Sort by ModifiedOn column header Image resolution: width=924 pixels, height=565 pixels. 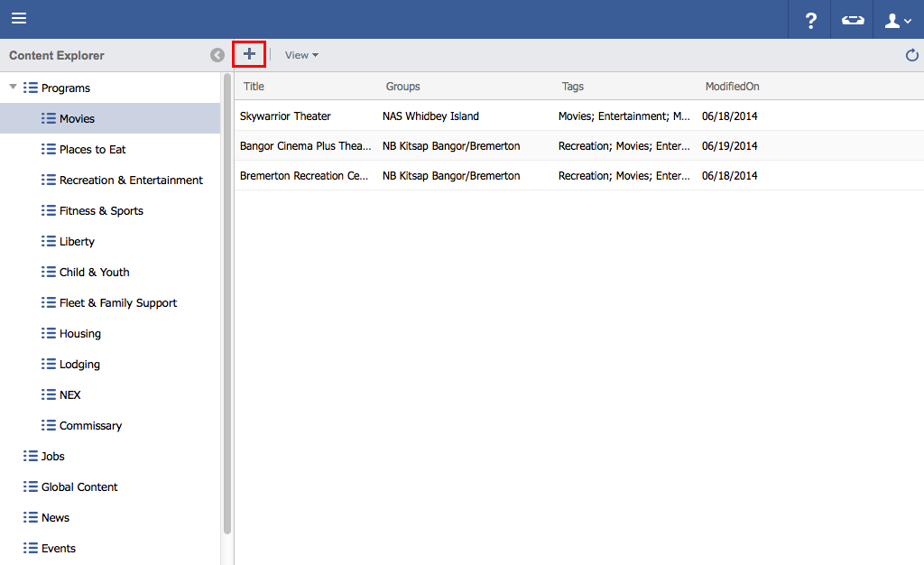point(732,87)
